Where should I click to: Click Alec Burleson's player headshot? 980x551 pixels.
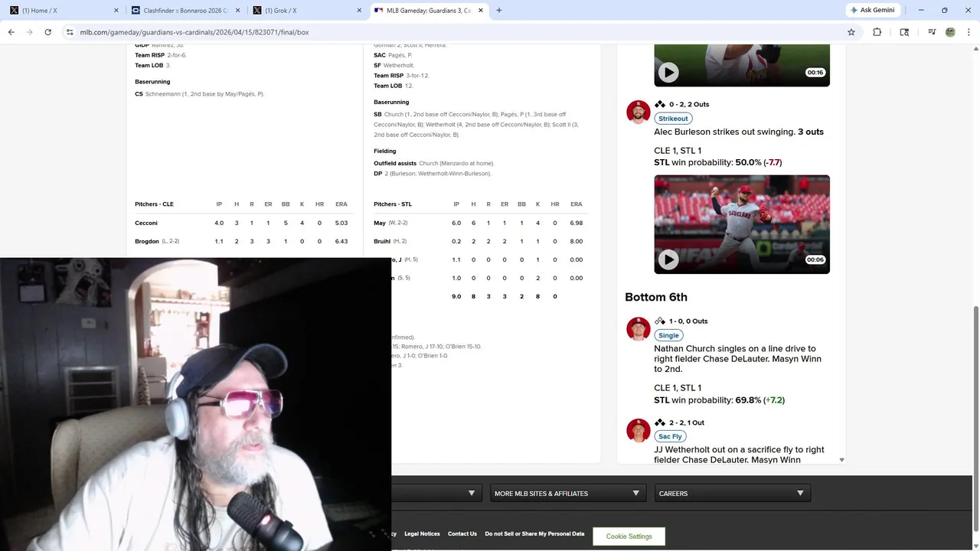(x=638, y=112)
